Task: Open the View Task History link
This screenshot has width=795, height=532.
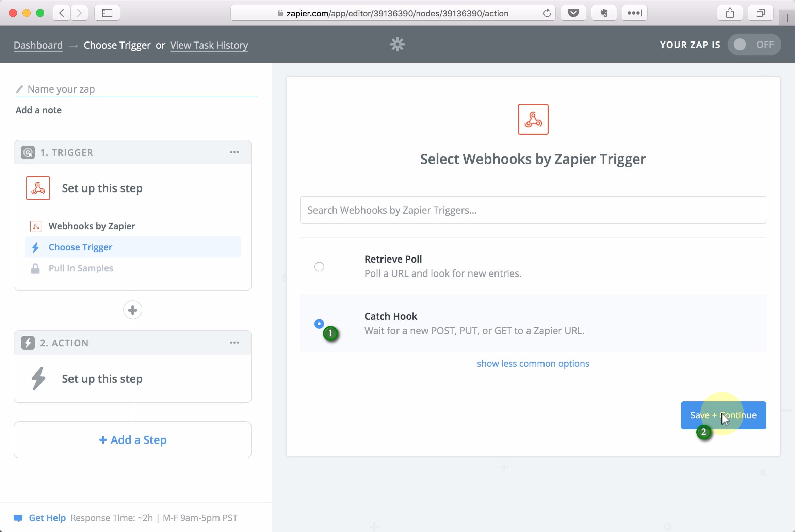Action: [209, 45]
